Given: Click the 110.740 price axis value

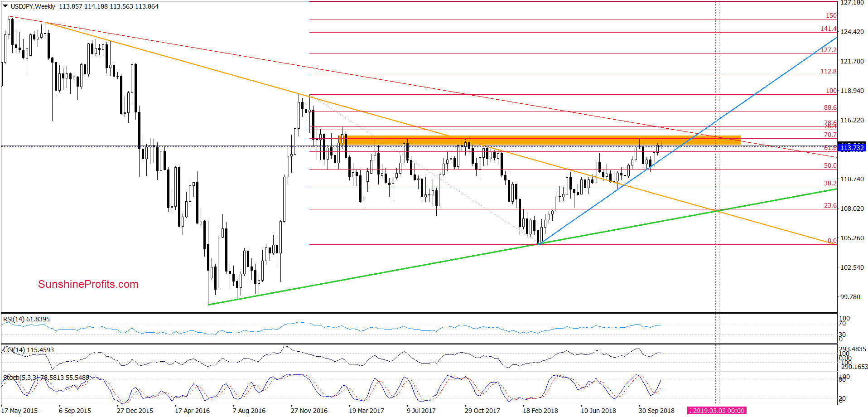Looking at the screenshot, I should [852, 179].
